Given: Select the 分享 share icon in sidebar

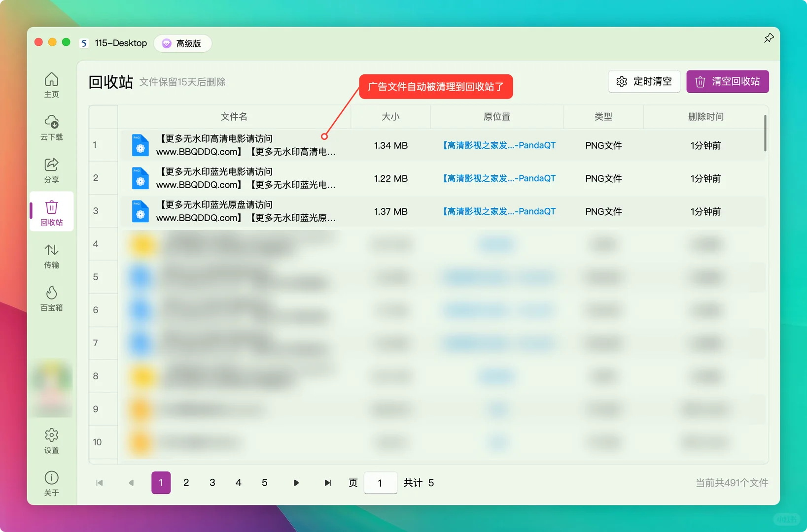Looking at the screenshot, I should point(51,170).
